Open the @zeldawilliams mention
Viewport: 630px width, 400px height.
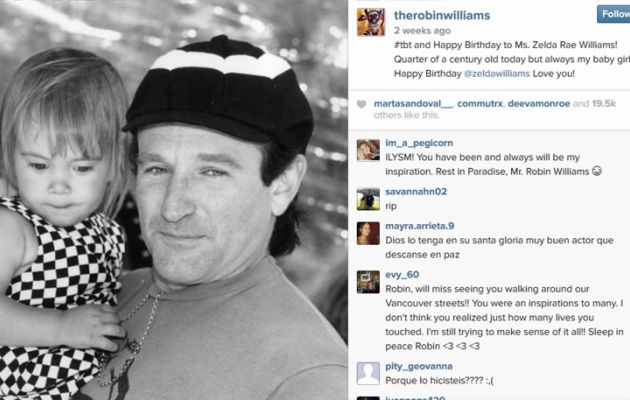point(497,74)
